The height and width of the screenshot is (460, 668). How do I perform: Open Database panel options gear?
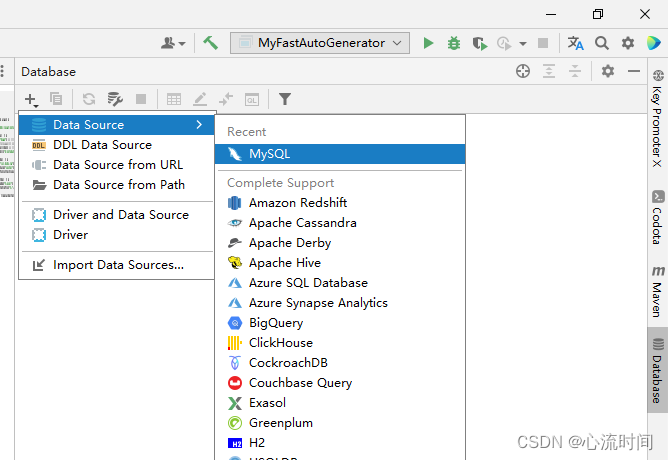[608, 71]
